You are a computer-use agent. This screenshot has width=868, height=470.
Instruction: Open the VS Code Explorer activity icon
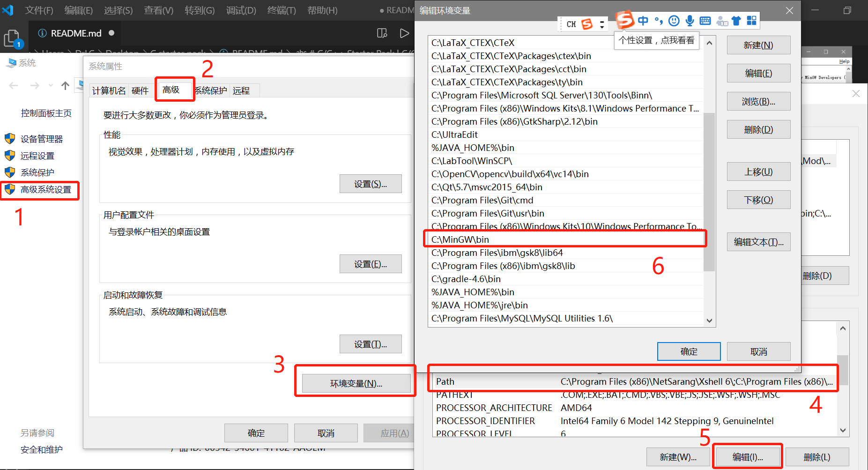pos(11,38)
